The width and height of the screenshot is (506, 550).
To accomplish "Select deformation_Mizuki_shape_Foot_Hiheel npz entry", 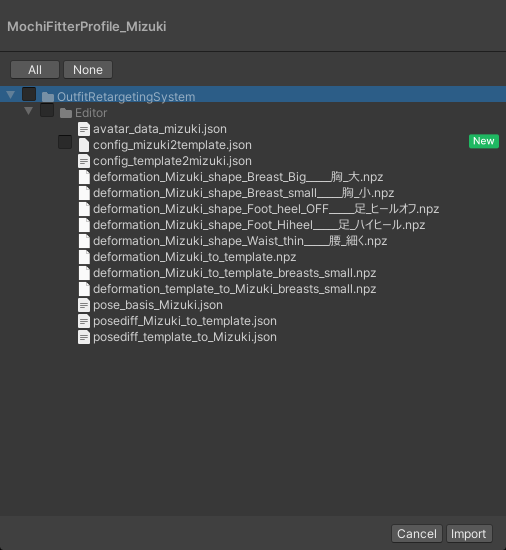I will (259, 225).
